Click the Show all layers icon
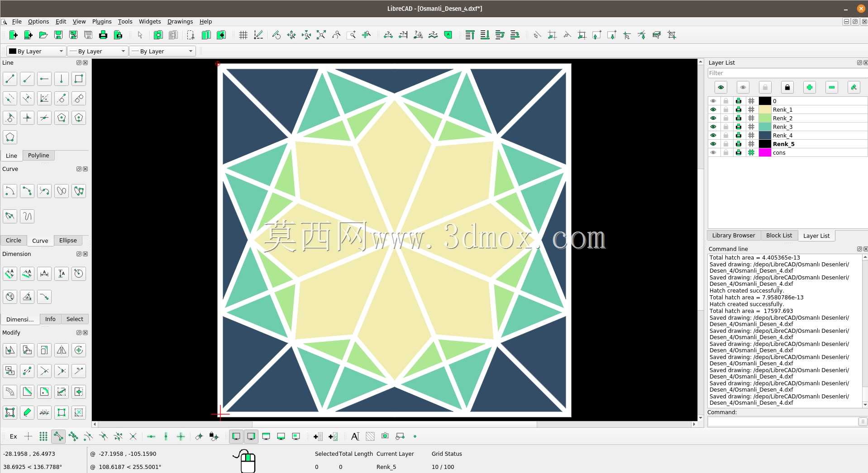 coord(721,87)
